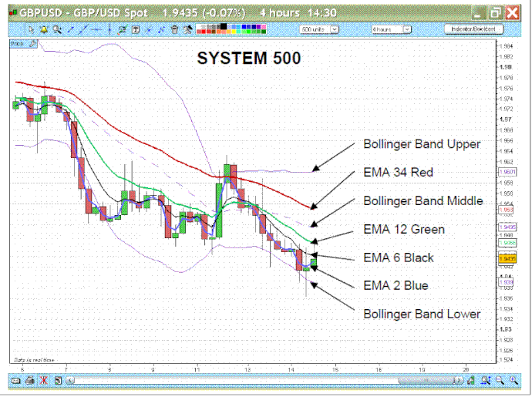Pick the white color swatch
The image size is (532, 397).
click(x=198, y=26)
